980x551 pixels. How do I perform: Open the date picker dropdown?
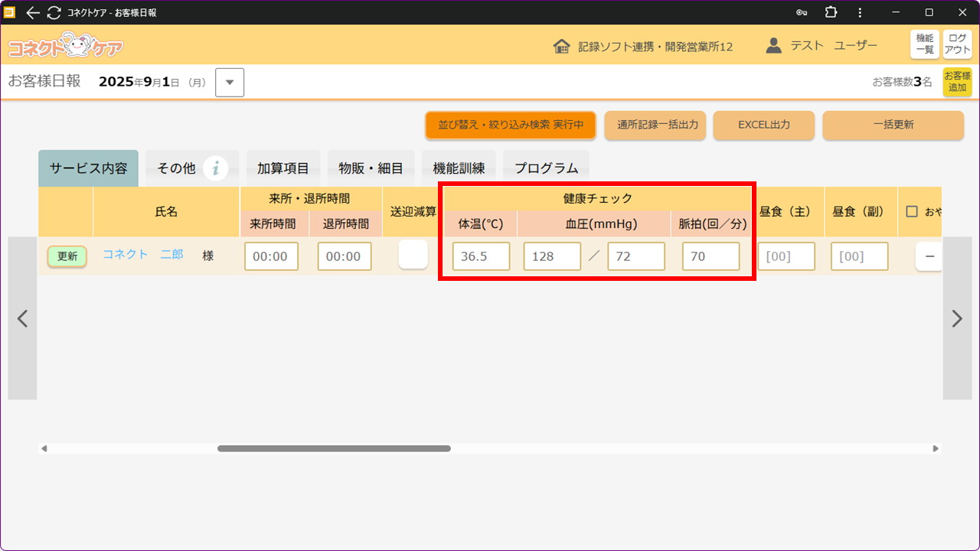(230, 83)
